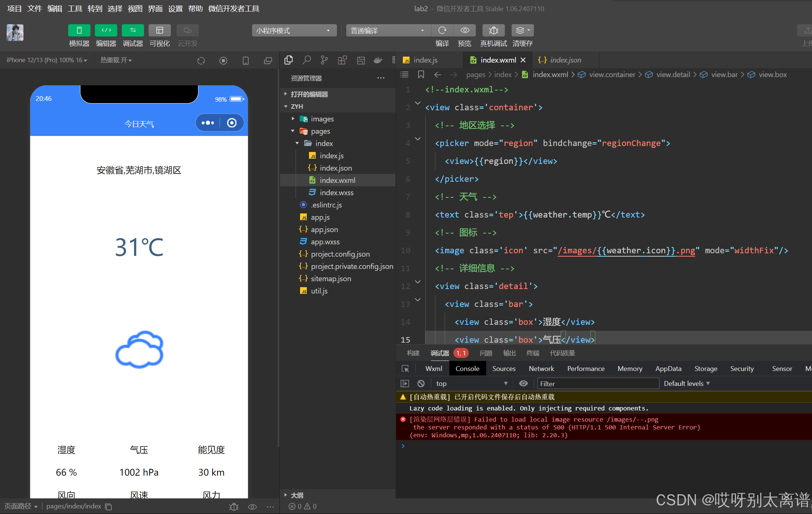Open the 工具 menu
812x514 pixels.
click(74, 8)
